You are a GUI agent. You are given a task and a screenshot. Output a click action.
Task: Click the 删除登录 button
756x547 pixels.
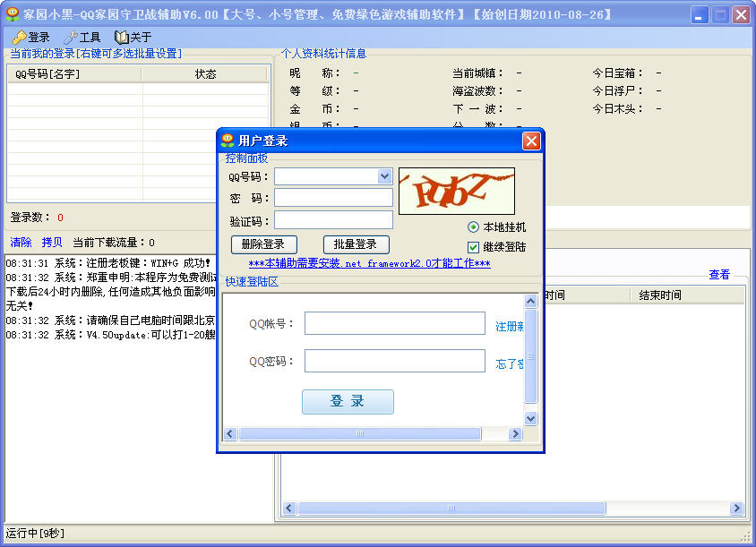coord(263,244)
